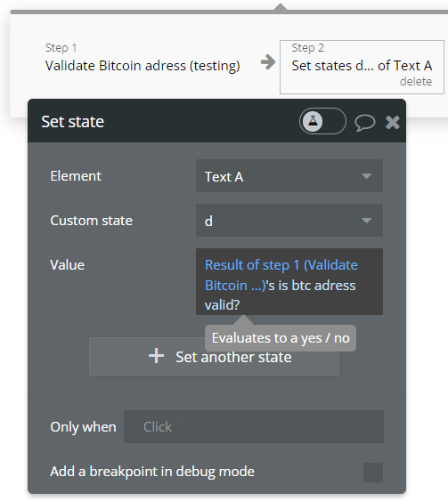Click the 's is btc adress valid? expression part

[x=281, y=295]
